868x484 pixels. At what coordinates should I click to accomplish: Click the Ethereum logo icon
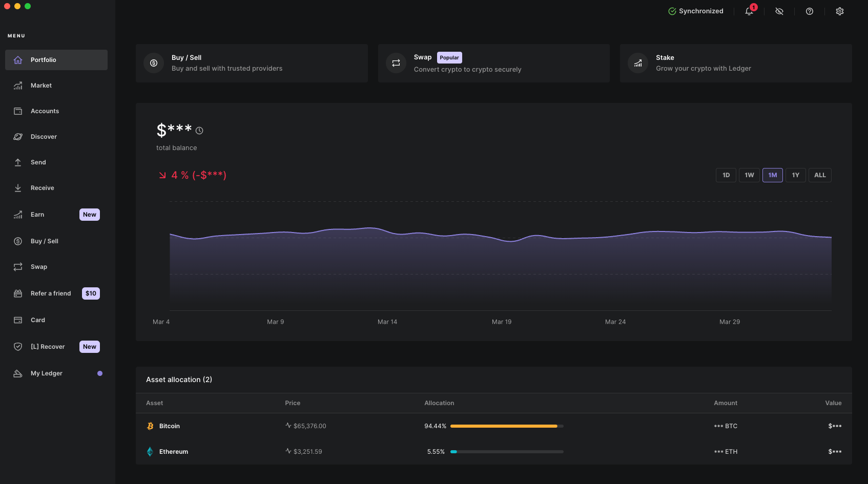point(150,452)
